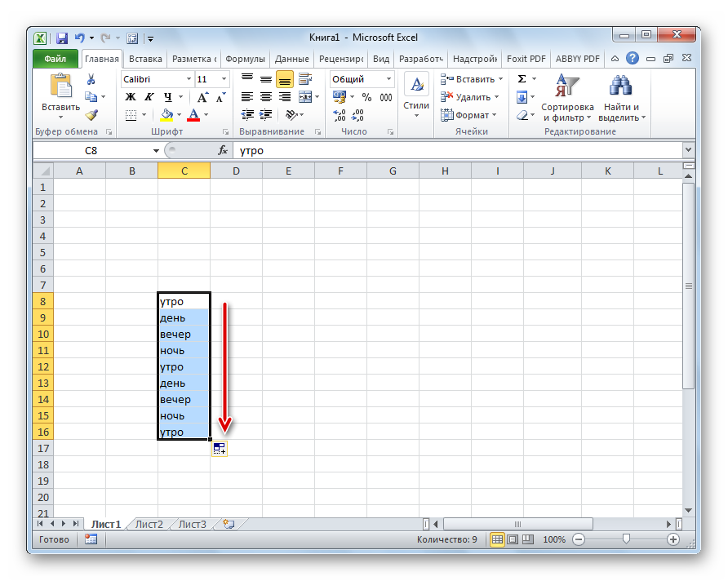Click the formula bar containing утро
Image resolution: width=728 pixels, height=581 pixels.
pos(457,151)
